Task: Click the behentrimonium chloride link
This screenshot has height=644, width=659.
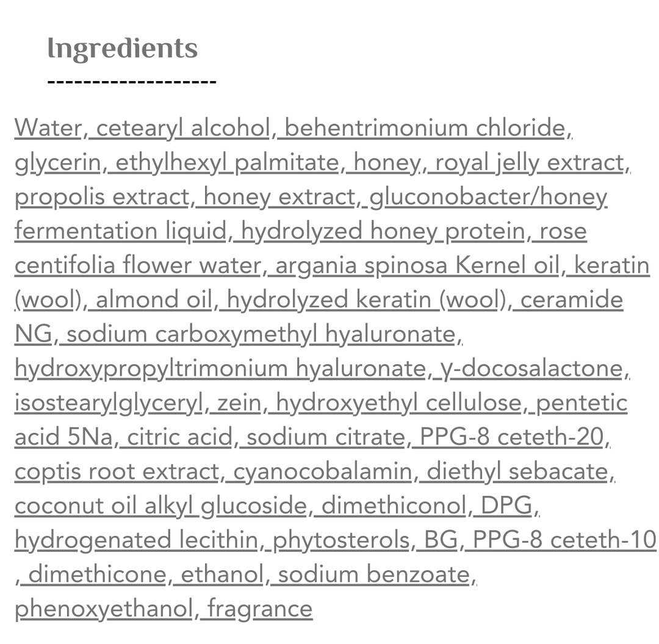Action: pyautogui.click(x=425, y=127)
